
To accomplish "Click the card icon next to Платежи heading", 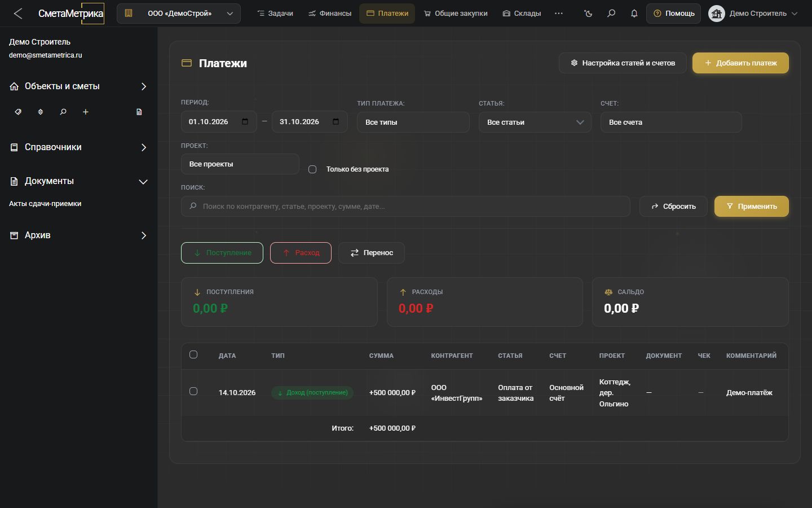I will 187,63.
